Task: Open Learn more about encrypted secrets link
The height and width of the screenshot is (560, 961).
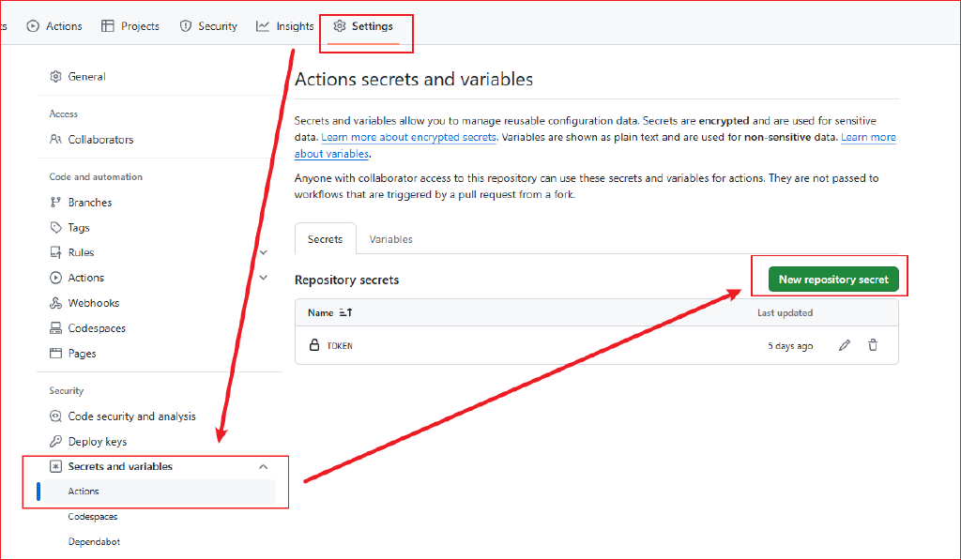Action: click(408, 137)
